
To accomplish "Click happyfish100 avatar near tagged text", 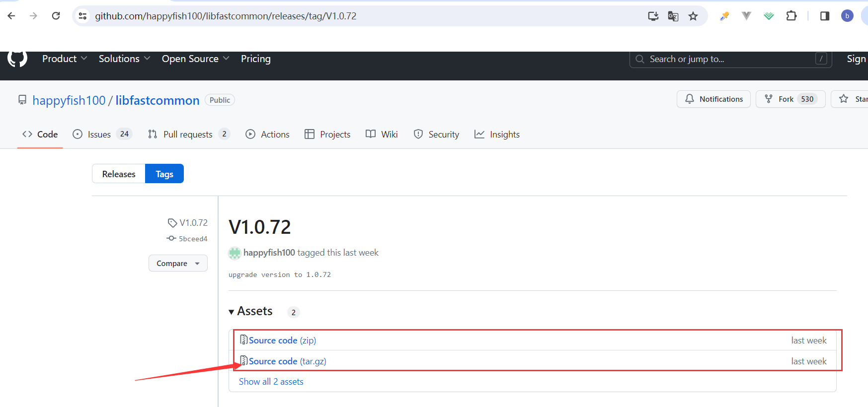I will 235,253.
